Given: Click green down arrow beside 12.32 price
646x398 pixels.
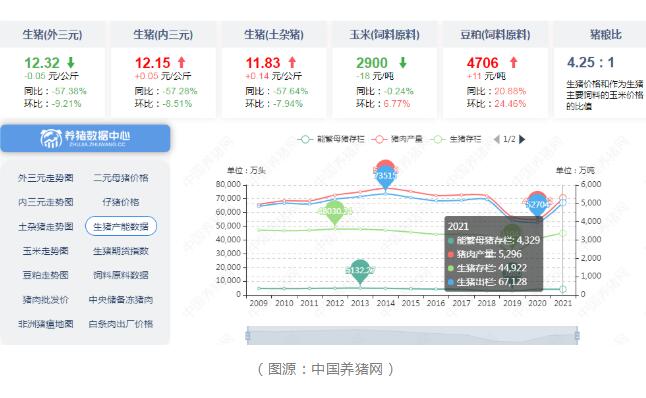Looking at the screenshot, I should (x=71, y=63).
